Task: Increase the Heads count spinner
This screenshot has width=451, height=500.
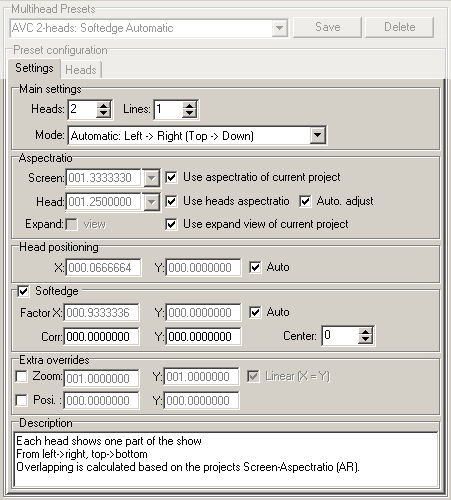Action: (103, 105)
